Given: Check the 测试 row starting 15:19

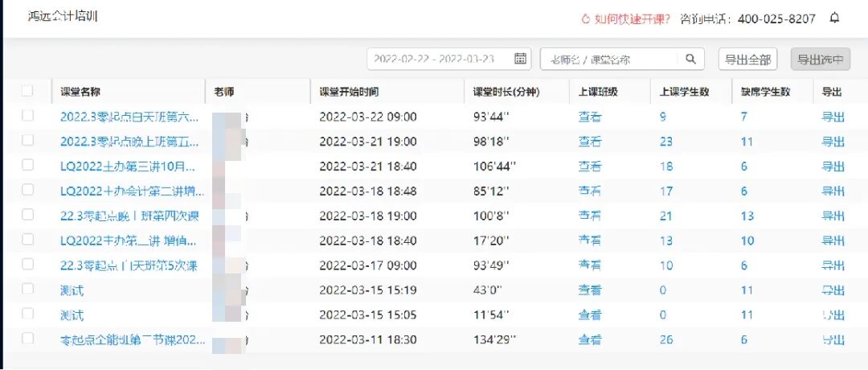Looking at the screenshot, I should (27, 289).
